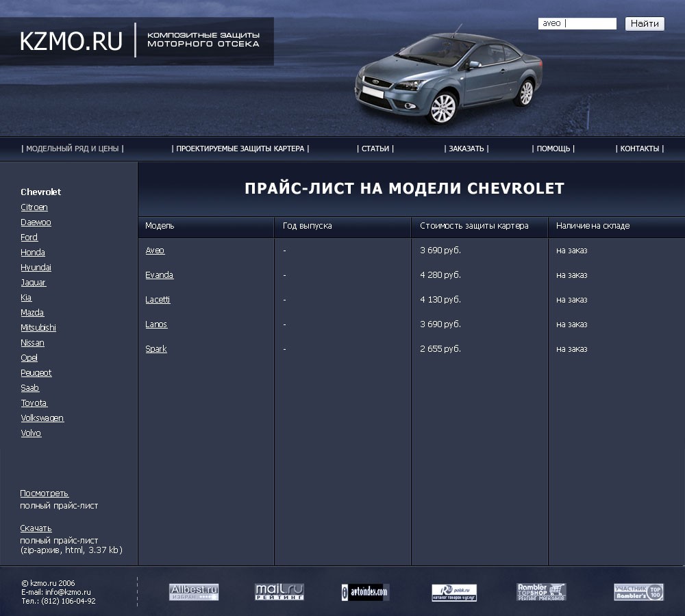Focus the search field containing aveo
Screen dimensions: 685x616
577,23
